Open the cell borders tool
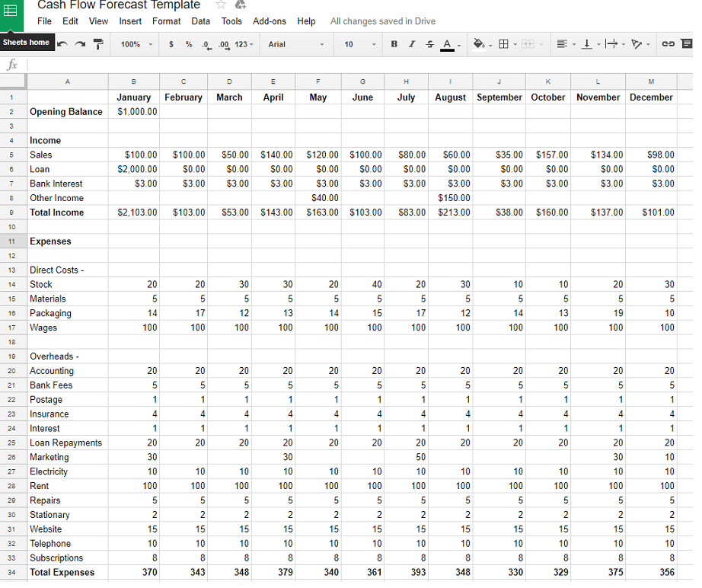Viewport: 702px width, 588px height. [x=503, y=45]
